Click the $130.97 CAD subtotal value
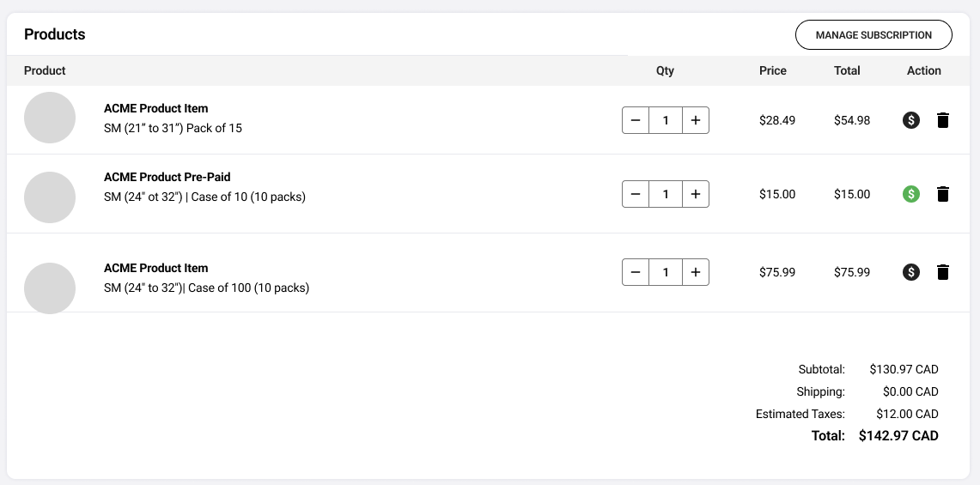 pos(904,369)
